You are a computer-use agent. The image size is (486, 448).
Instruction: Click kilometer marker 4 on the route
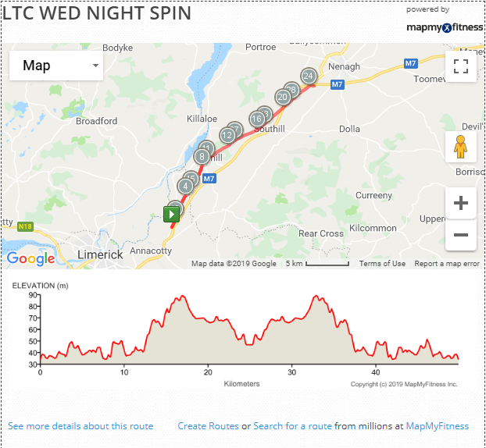pos(185,187)
